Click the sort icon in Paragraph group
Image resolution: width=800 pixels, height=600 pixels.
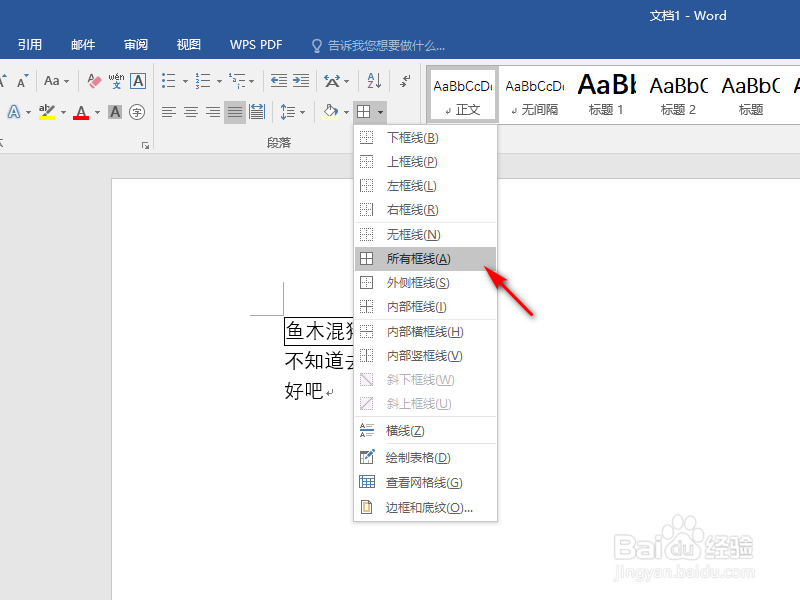coord(373,80)
